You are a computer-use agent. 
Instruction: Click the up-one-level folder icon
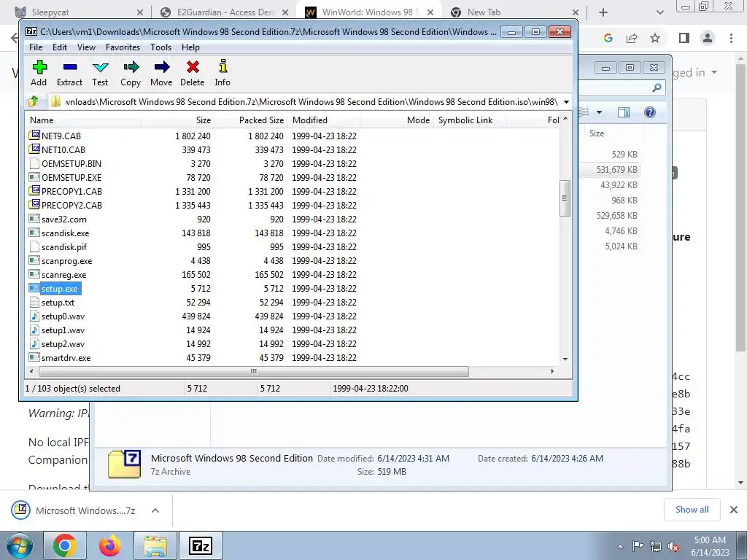34,101
